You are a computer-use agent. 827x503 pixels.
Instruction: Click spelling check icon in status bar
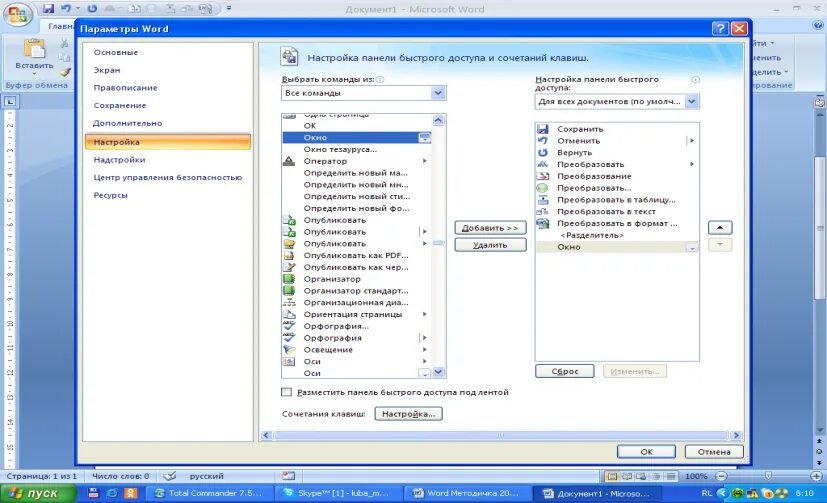point(169,476)
